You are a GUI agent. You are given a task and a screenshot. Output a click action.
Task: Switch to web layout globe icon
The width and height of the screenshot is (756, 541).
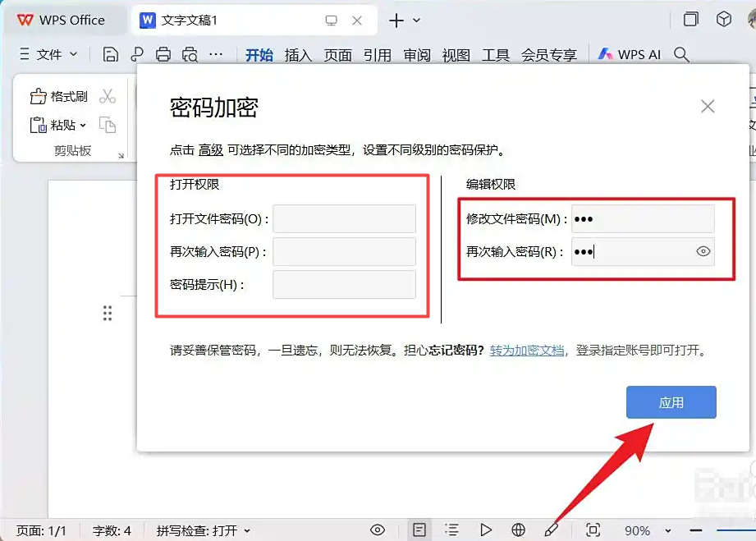(518, 530)
